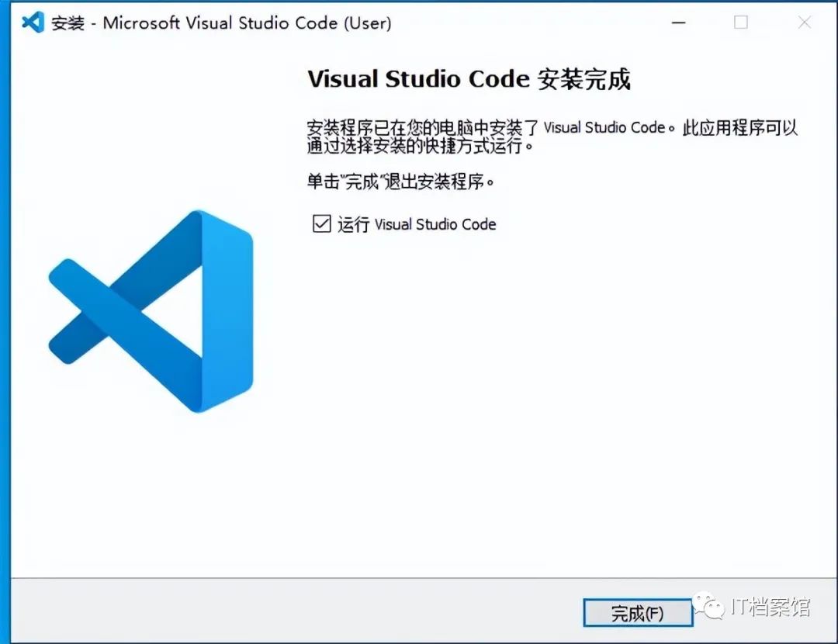Minimize the installer window
The width and height of the screenshot is (838, 644).
pos(679,23)
